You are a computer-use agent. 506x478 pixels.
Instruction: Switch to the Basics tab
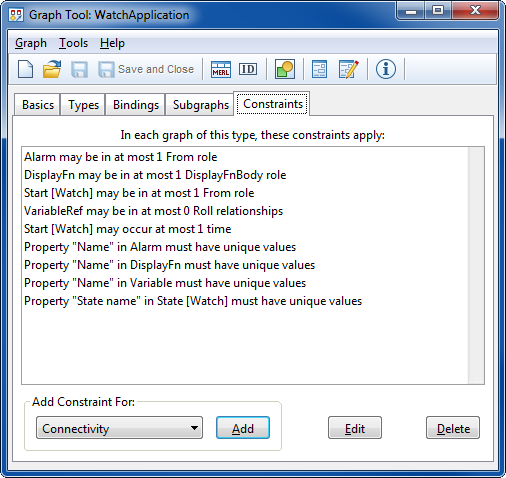click(x=38, y=105)
